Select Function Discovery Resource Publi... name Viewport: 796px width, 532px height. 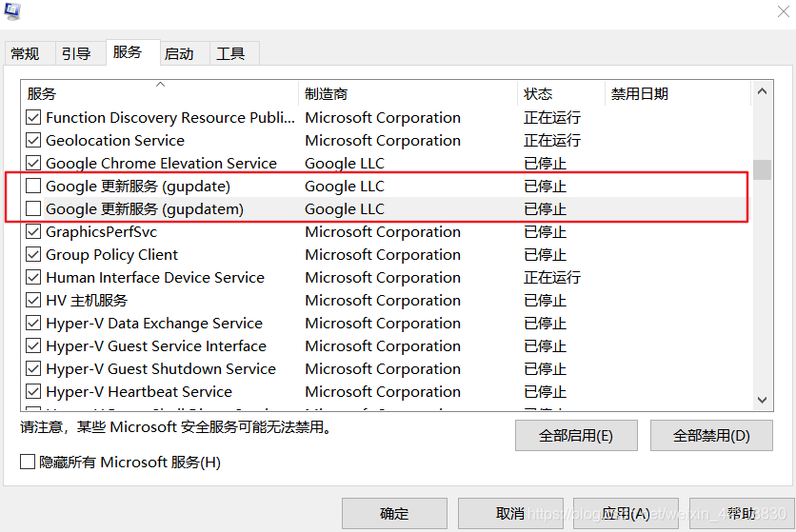(170, 118)
